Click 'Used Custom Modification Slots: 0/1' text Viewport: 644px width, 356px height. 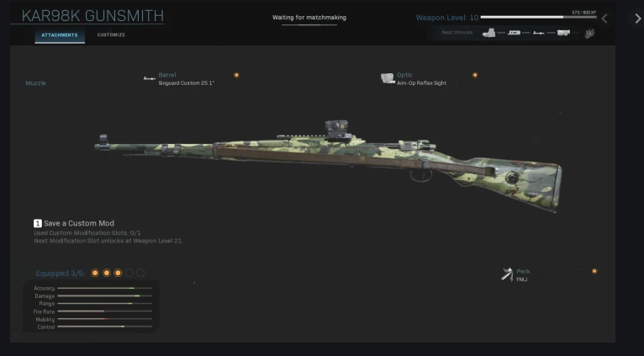pyautogui.click(x=87, y=233)
